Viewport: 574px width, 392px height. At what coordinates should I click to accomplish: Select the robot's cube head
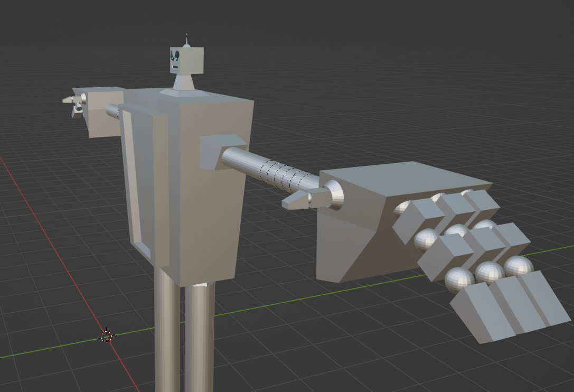point(186,60)
